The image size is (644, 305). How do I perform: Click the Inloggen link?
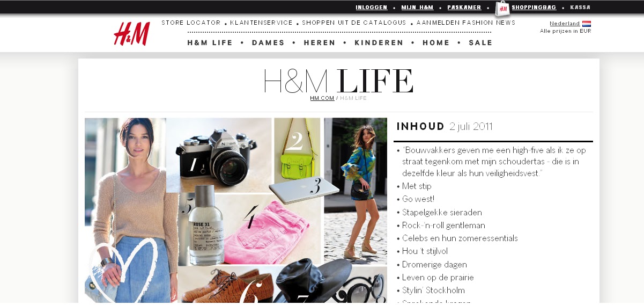372,8
